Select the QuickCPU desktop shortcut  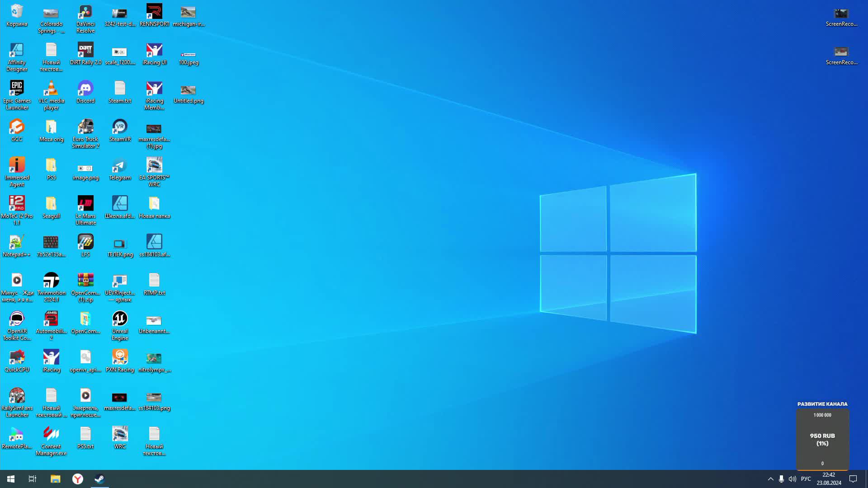pyautogui.click(x=17, y=361)
